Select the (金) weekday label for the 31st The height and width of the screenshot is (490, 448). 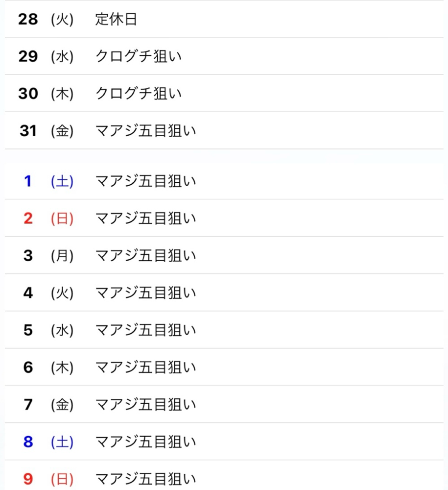pyautogui.click(x=62, y=131)
